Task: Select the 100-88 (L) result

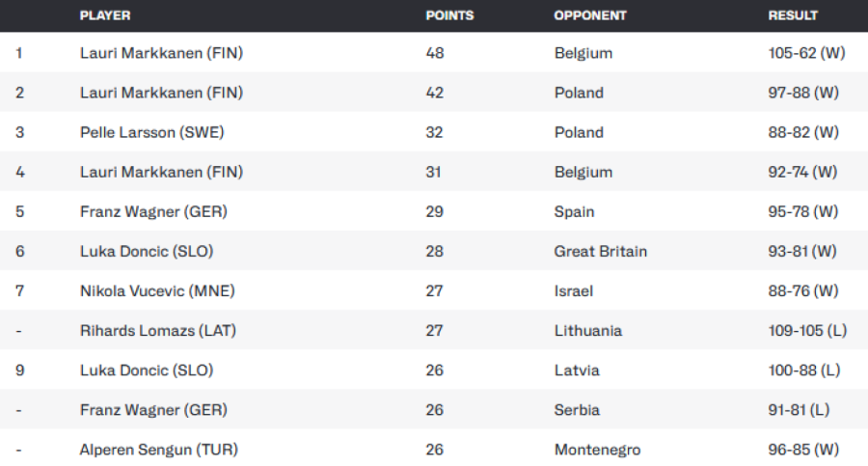Action: (x=803, y=370)
